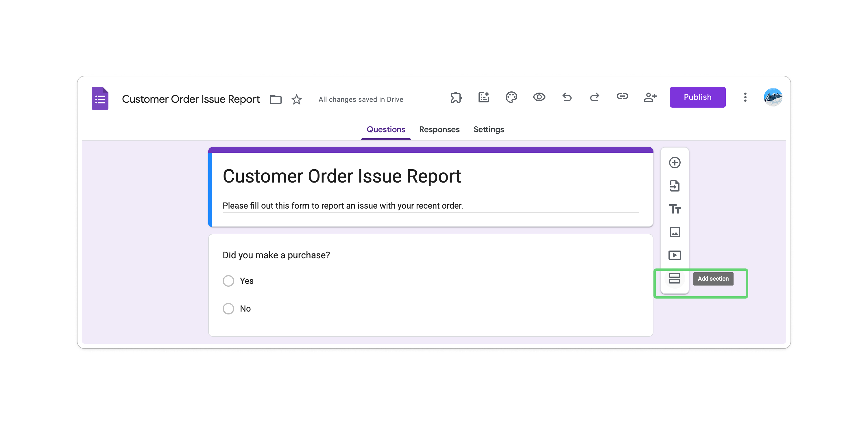This screenshot has width=868, height=427.
Task: Add a new section to the form
Action: tap(675, 279)
